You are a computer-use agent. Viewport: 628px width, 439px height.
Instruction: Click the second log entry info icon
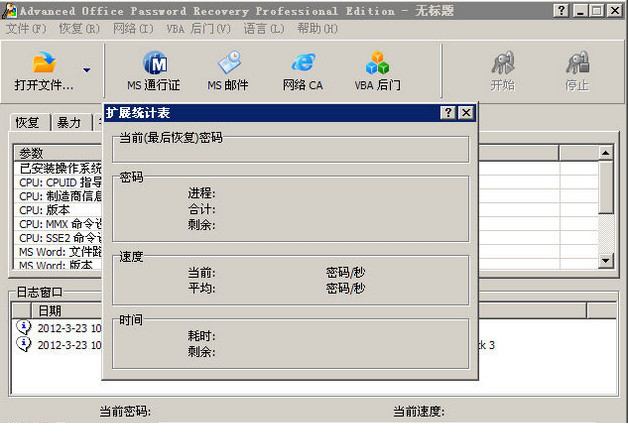24,344
